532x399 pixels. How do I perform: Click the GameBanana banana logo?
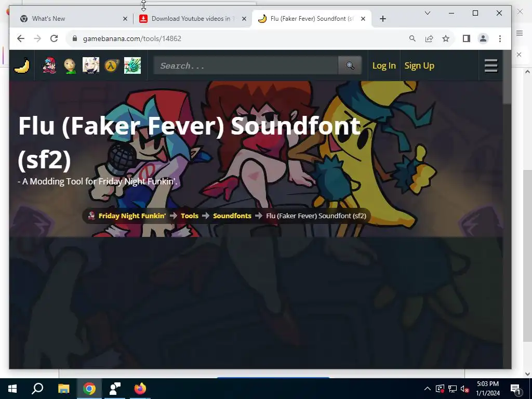point(22,65)
